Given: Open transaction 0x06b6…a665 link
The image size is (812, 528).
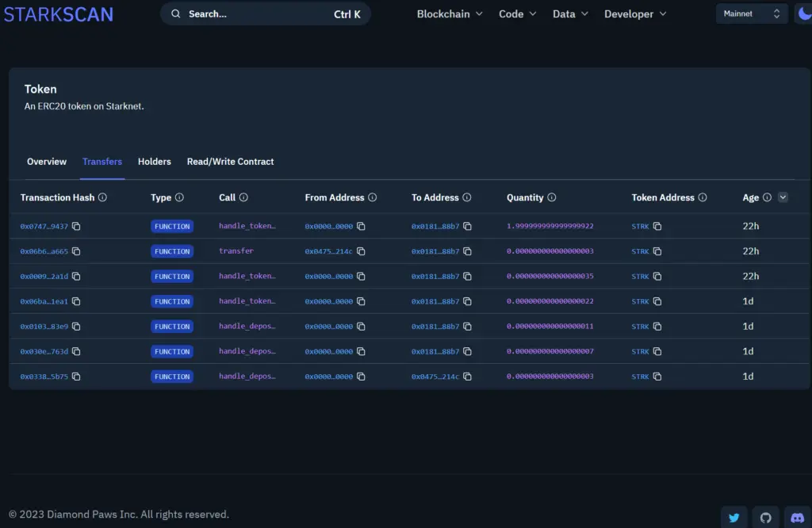Looking at the screenshot, I should point(44,251).
